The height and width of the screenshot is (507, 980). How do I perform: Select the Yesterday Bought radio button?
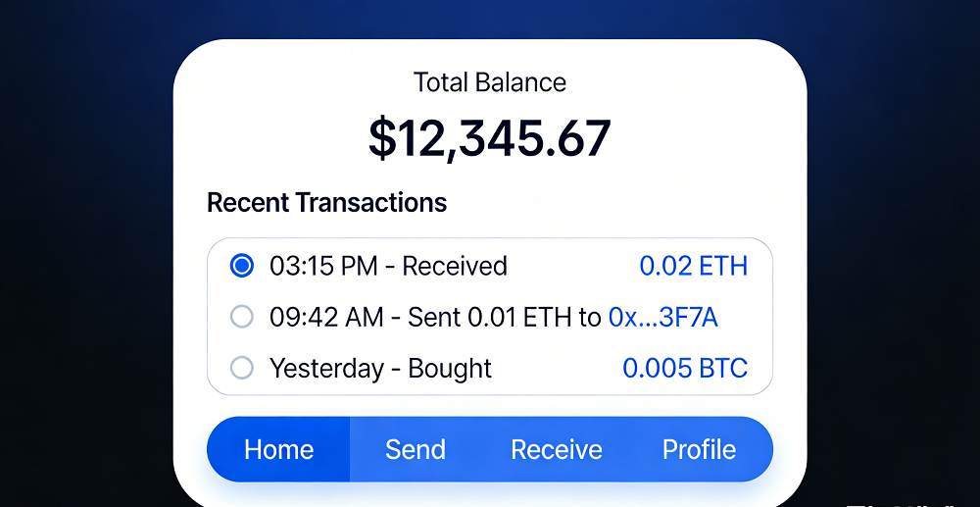(x=241, y=368)
